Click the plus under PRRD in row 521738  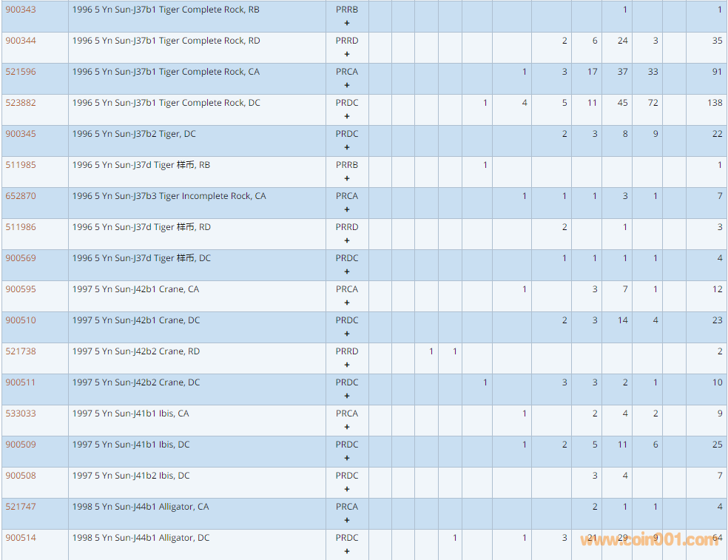pyautogui.click(x=347, y=365)
